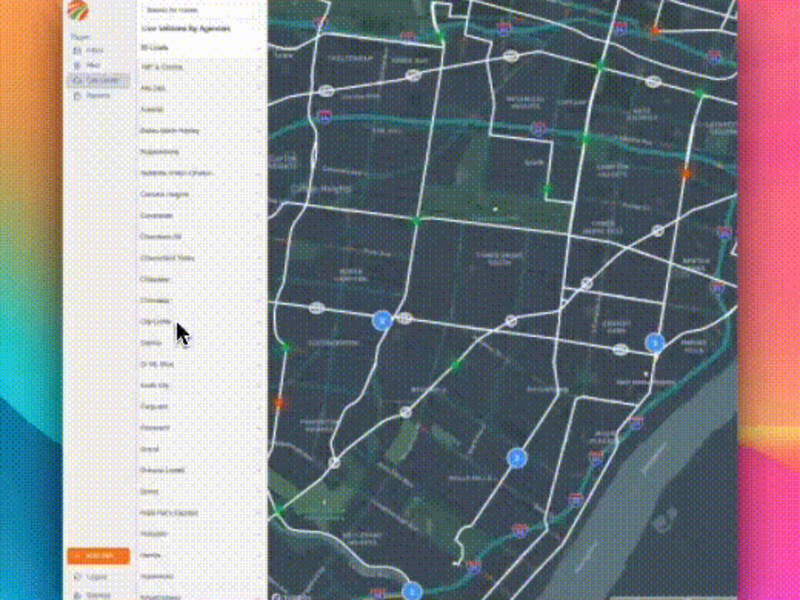Screen dimensions: 800x600
Task: Click the app logo at top left
Action: click(x=78, y=11)
